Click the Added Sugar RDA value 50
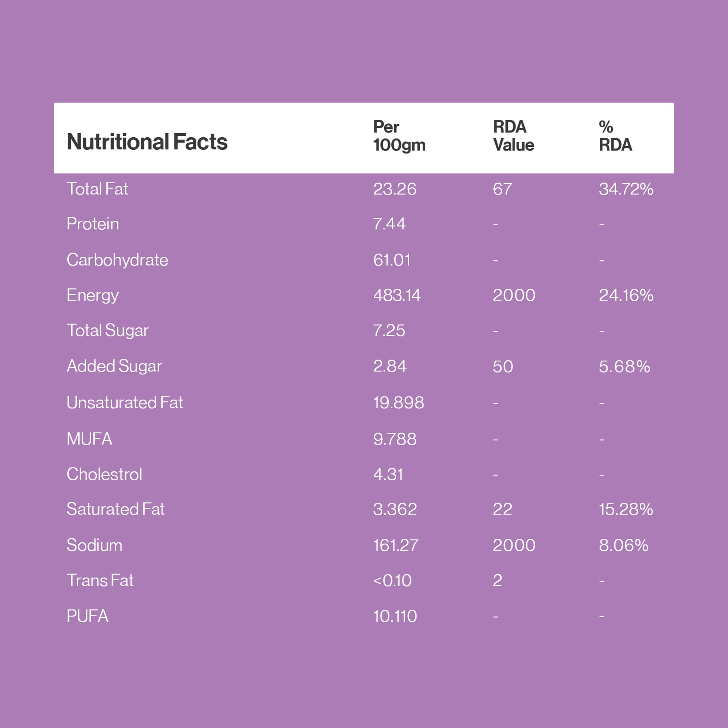This screenshot has width=728, height=728. (503, 366)
